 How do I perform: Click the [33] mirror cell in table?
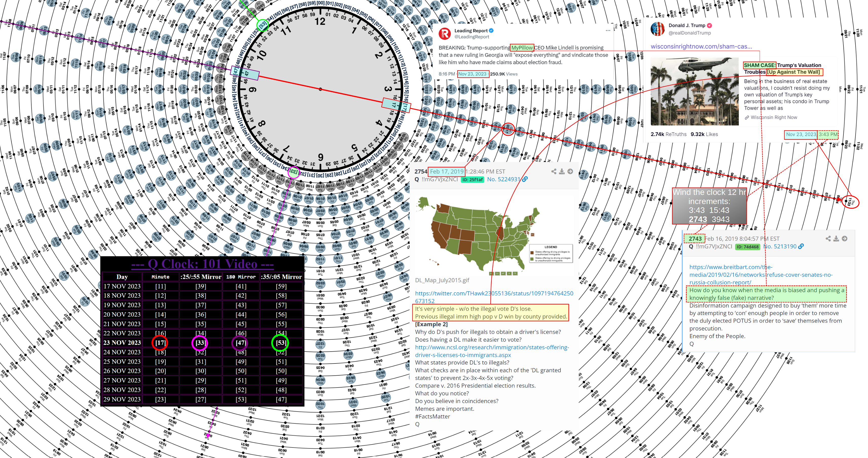(x=201, y=343)
